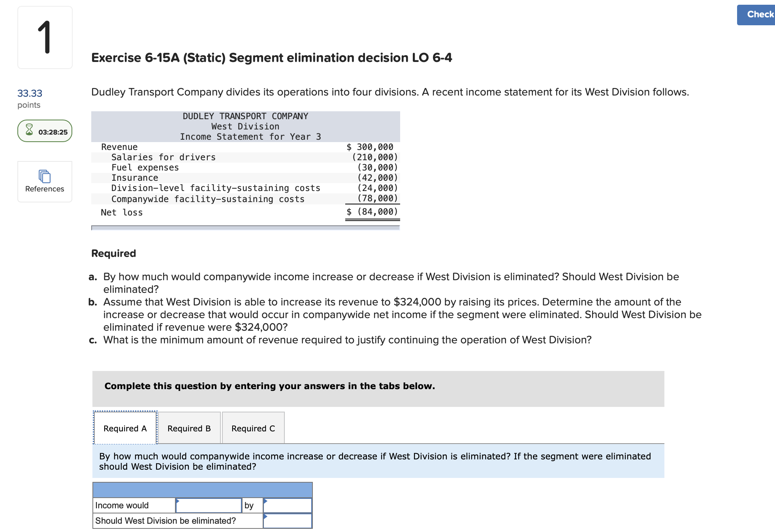
Task: Click the horizontal scrollbar under the income statement
Action: tap(245, 228)
